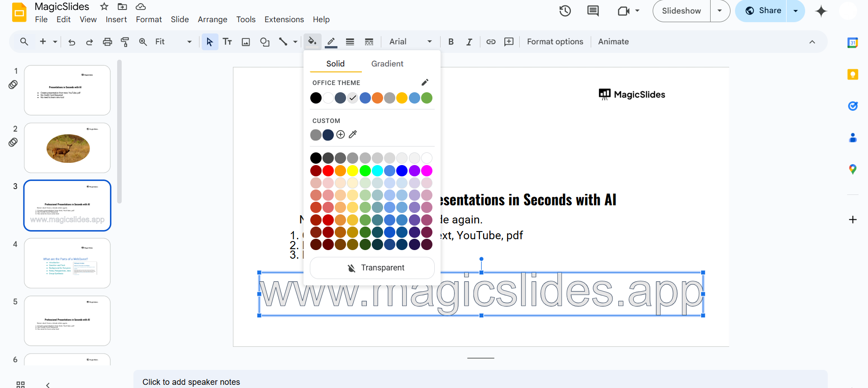Open the border color pen tool
868x388 pixels.
(331, 42)
